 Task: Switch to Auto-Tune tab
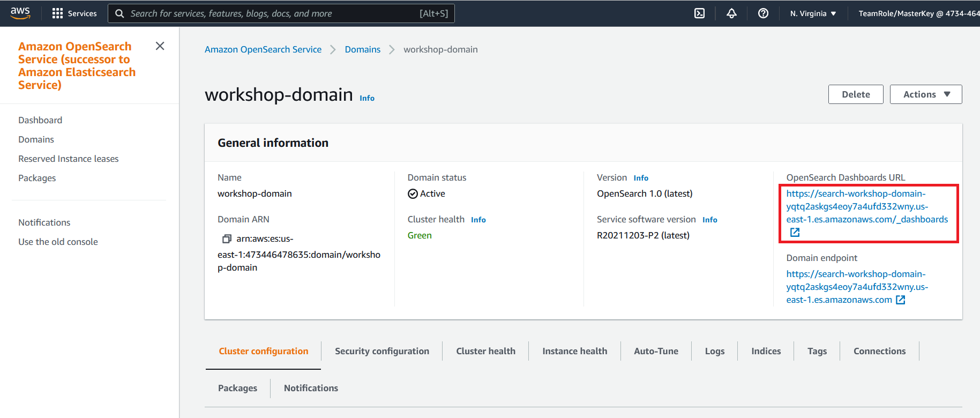point(656,351)
